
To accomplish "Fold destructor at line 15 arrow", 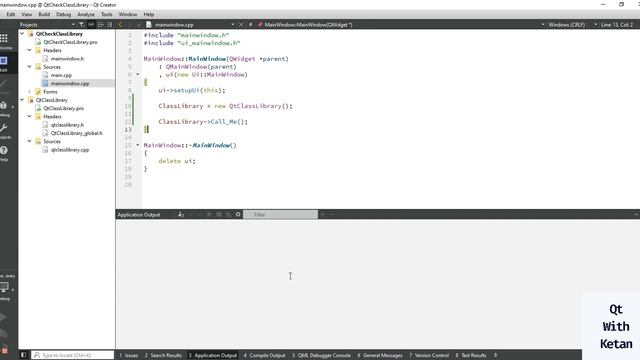I will coord(138,145).
